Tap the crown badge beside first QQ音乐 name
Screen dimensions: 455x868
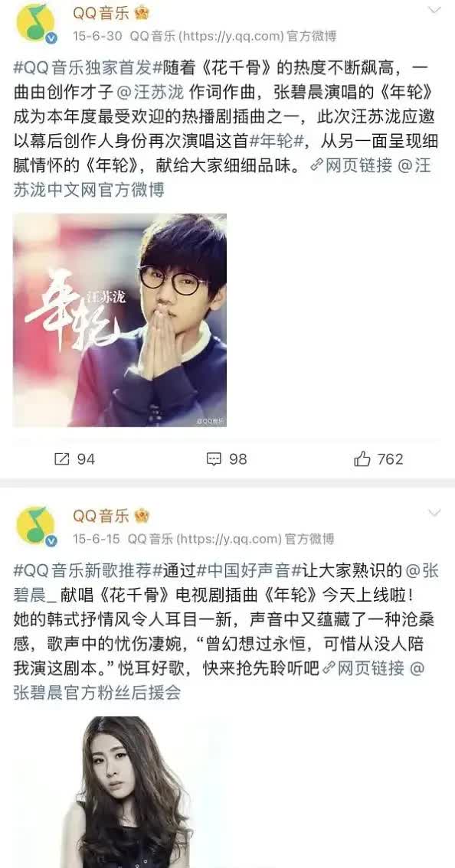(142, 13)
